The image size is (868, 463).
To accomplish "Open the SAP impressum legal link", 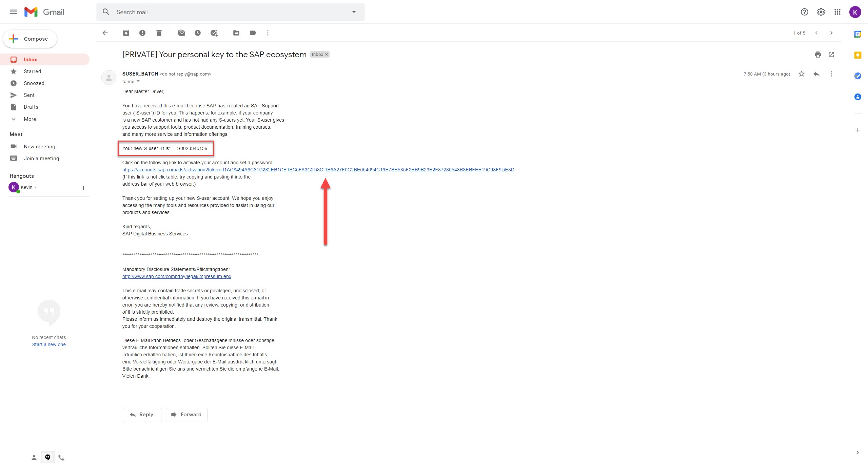I will (177, 276).
